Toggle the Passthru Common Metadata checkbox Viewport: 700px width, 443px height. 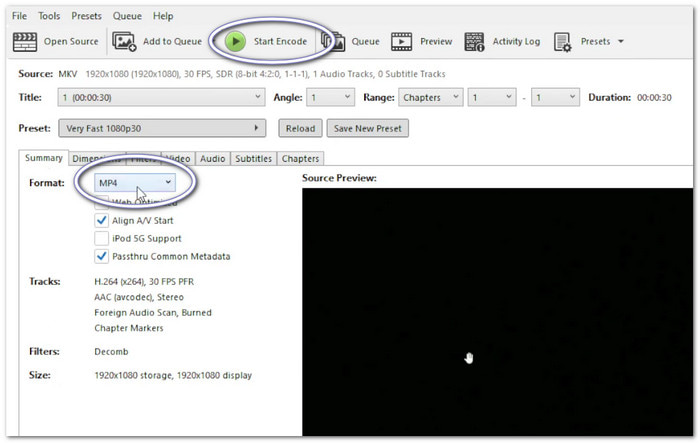(x=101, y=256)
